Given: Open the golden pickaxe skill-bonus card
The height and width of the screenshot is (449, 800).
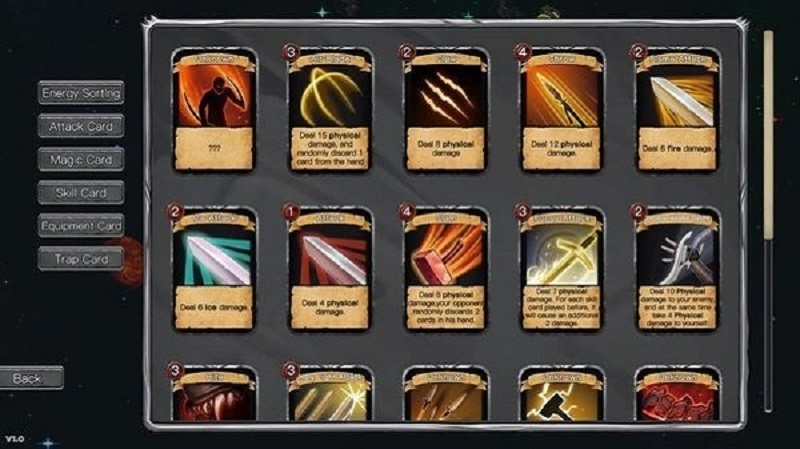Looking at the screenshot, I should tap(561, 269).
